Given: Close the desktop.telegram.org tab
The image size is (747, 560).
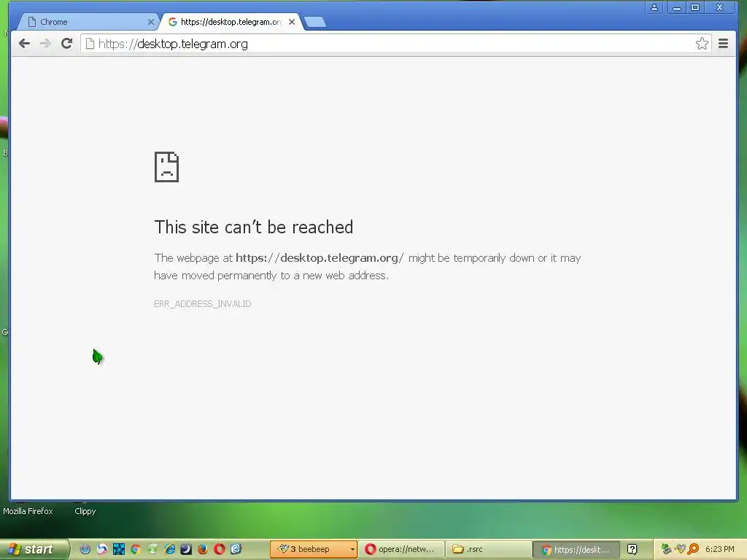Looking at the screenshot, I should [x=292, y=22].
